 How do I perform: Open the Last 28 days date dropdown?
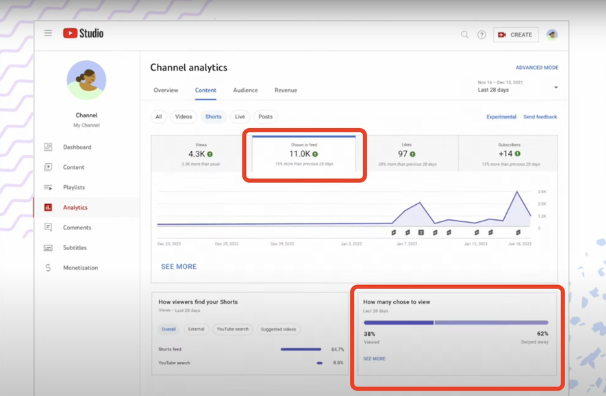point(517,87)
